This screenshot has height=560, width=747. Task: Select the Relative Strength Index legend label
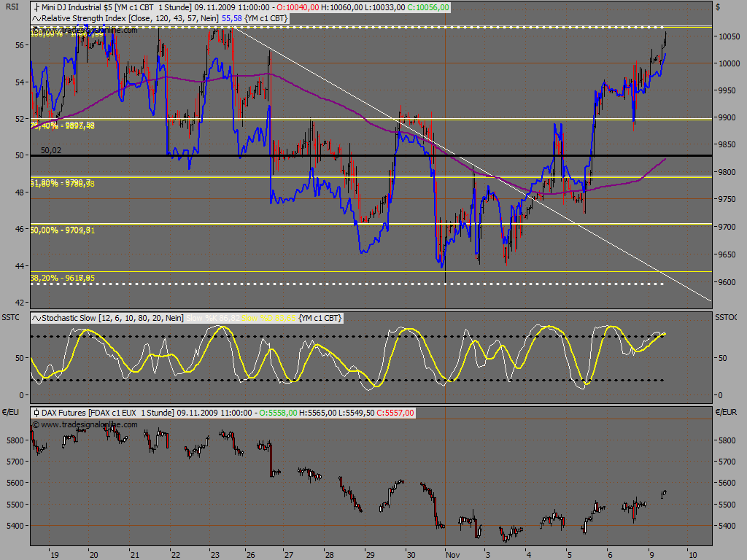tap(84, 18)
